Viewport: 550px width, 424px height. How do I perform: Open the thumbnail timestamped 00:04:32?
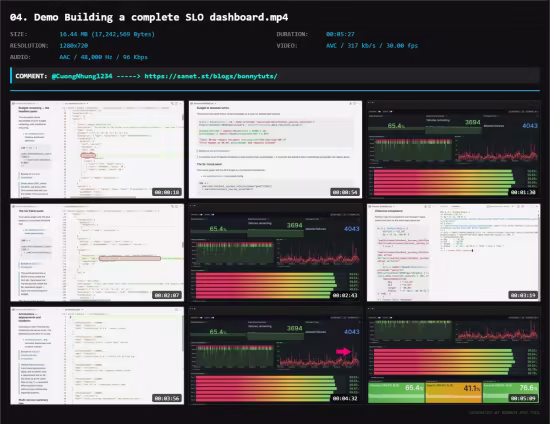(x=275, y=356)
